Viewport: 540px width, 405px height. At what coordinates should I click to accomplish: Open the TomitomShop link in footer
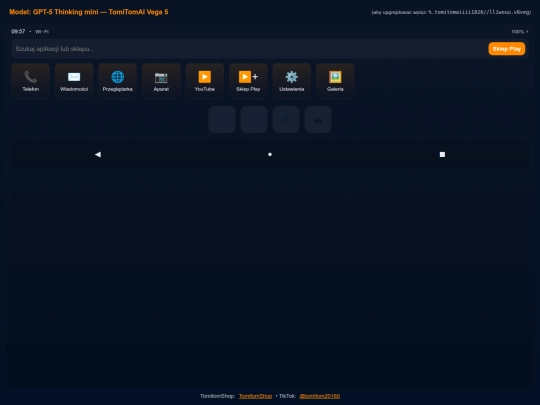pos(256,396)
